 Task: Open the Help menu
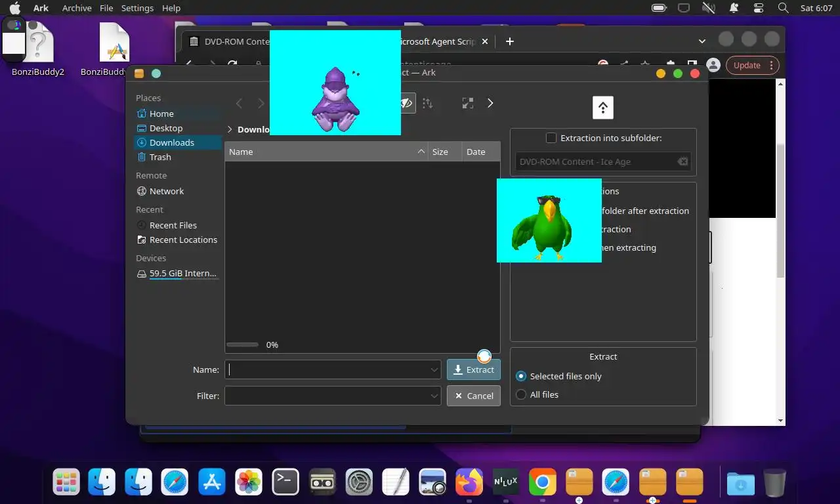(171, 8)
